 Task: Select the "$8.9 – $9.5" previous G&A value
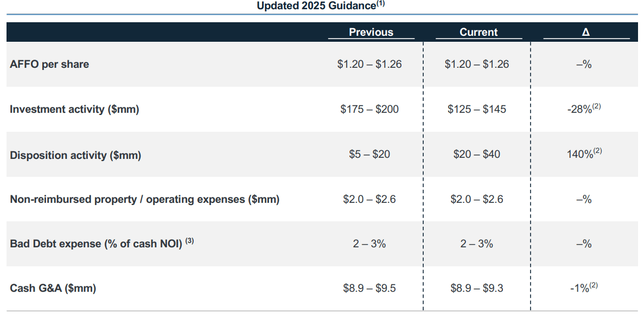tap(369, 288)
